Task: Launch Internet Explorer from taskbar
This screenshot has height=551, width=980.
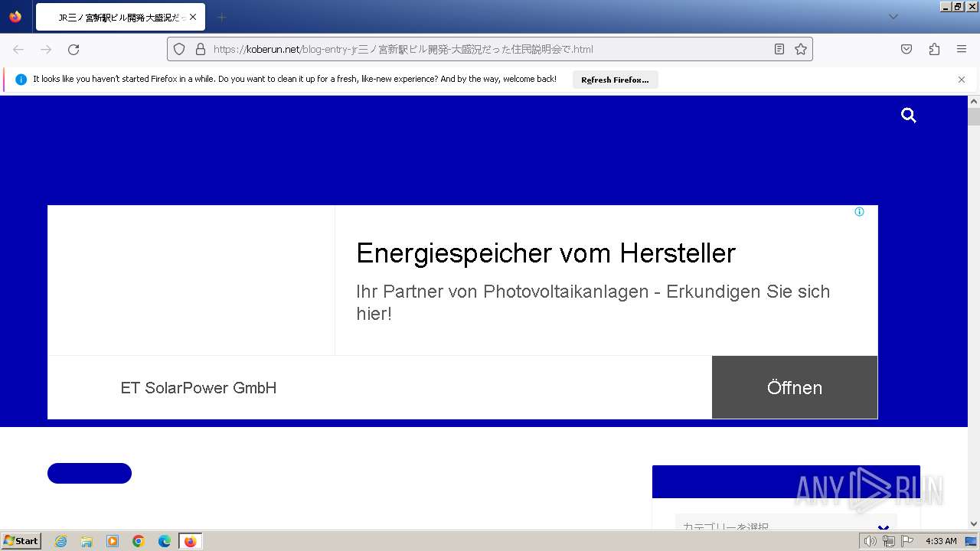Action: tap(60, 541)
